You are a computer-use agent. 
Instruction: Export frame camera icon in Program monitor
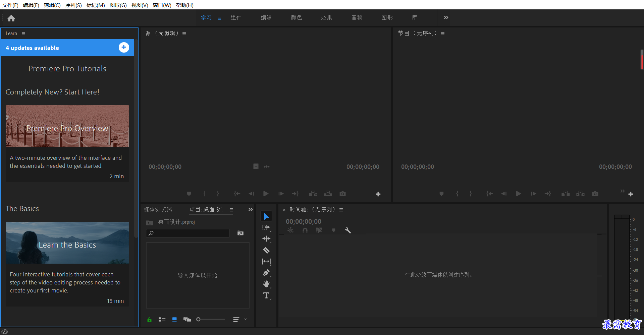(595, 194)
